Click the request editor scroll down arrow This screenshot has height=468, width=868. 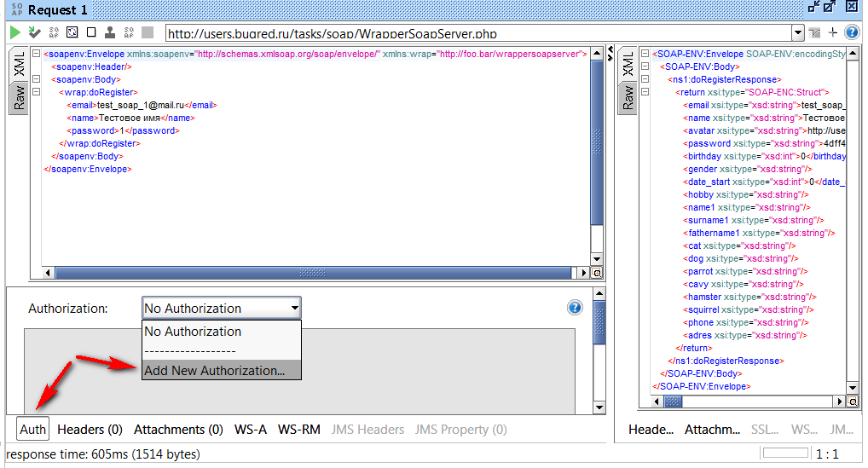click(x=597, y=259)
